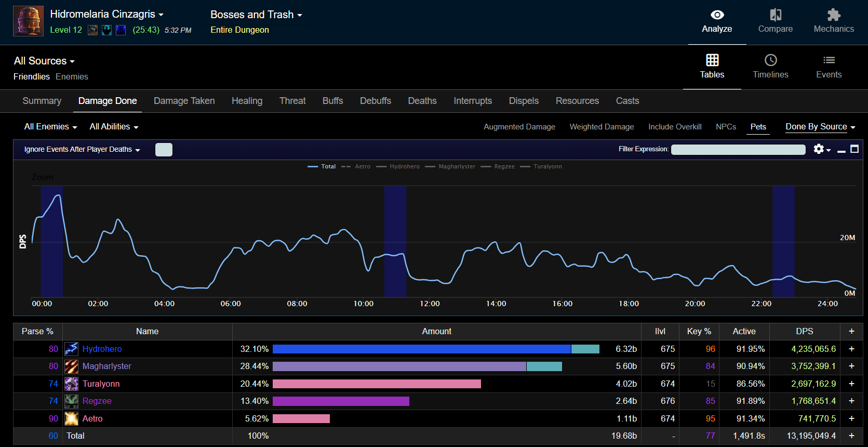
Task: Toggle Weighted Damage option
Action: coord(602,127)
